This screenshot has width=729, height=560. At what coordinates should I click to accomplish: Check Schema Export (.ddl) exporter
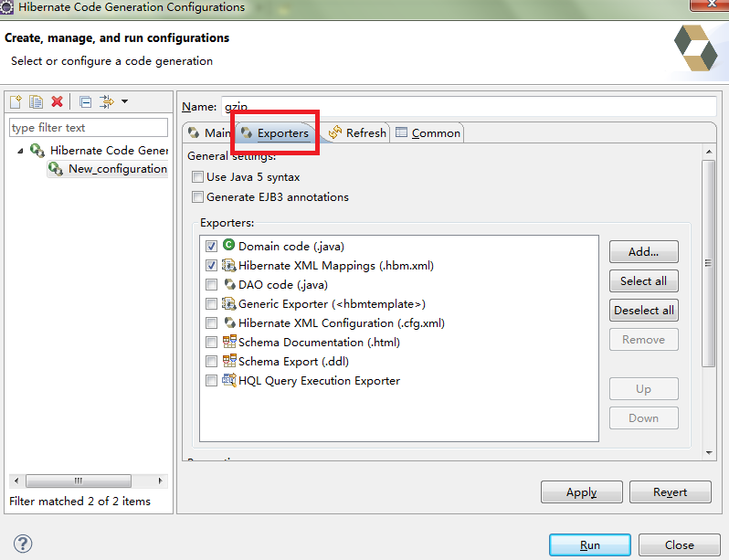[x=211, y=362]
